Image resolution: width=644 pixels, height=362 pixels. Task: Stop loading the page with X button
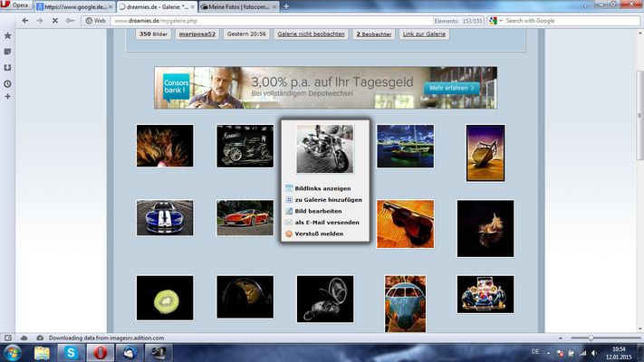click(55, 20)
